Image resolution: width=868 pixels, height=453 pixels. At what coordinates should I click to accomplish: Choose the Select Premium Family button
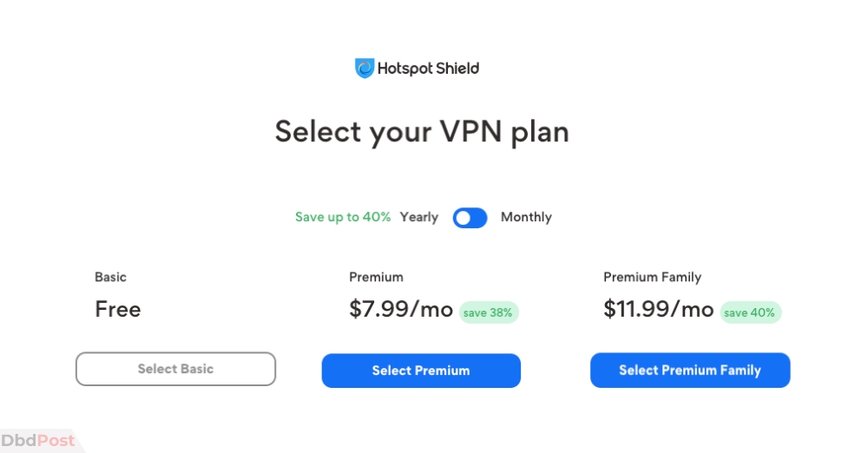[x=690, y=370]
